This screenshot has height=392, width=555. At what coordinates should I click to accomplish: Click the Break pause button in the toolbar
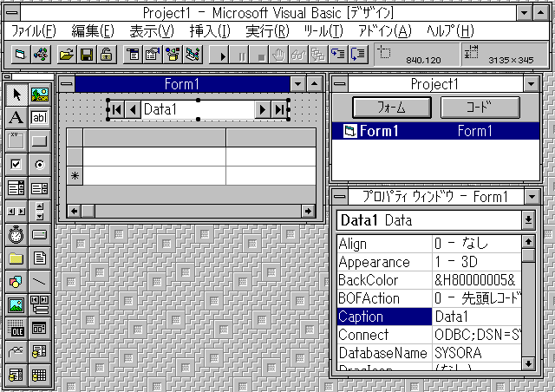tap(239, 55)
